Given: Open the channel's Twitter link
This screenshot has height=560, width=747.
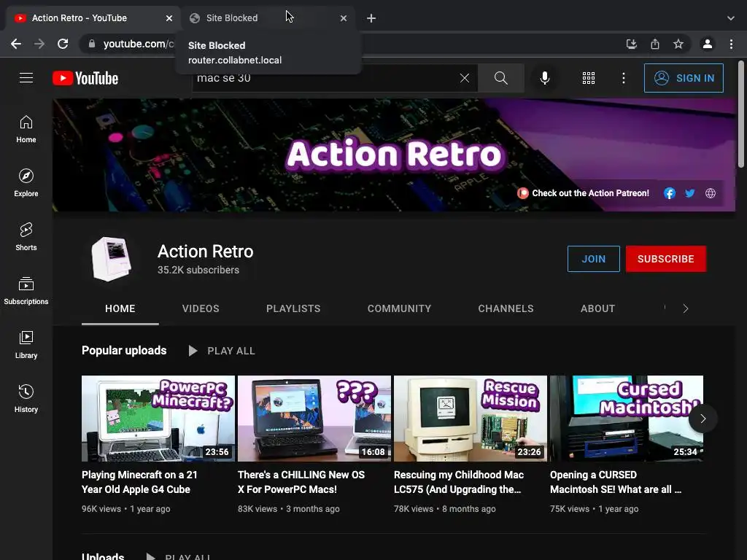Looking at the screenshot, I should point(690,192).
